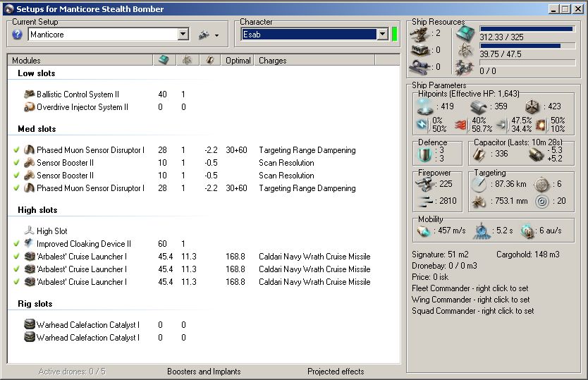This screenshot has height=380, width=588.
Task: Open the dropdown arrow beside ship tools icon
Action: pyautogui.click(x=216, y=36)
